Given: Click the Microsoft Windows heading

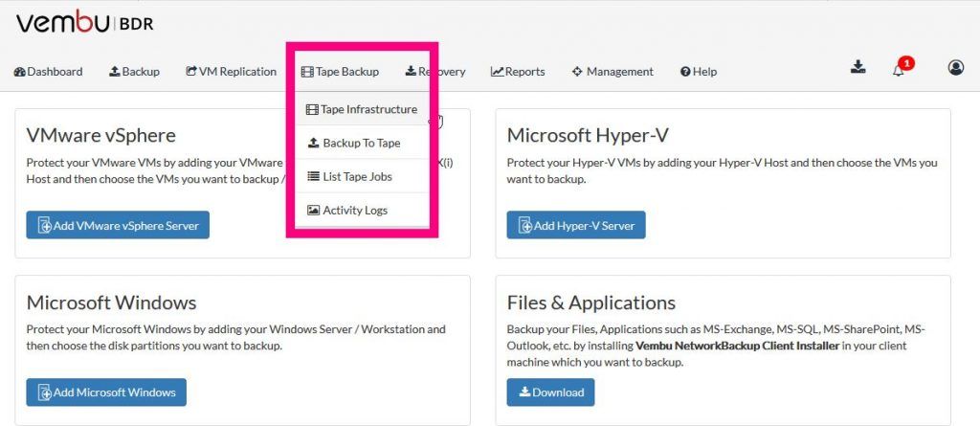Looking at the screenshot, I should coord(111,303).
